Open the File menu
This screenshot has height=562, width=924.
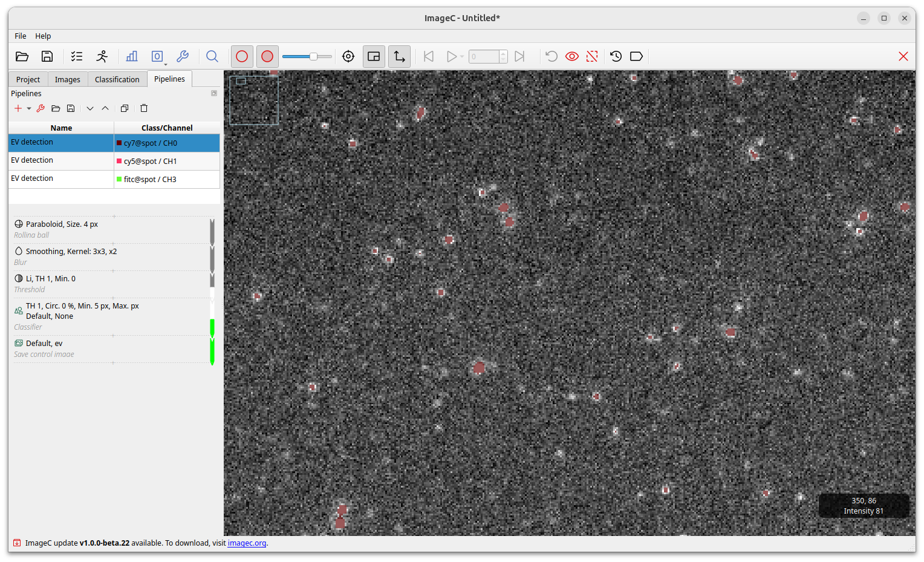click(21, 36)
